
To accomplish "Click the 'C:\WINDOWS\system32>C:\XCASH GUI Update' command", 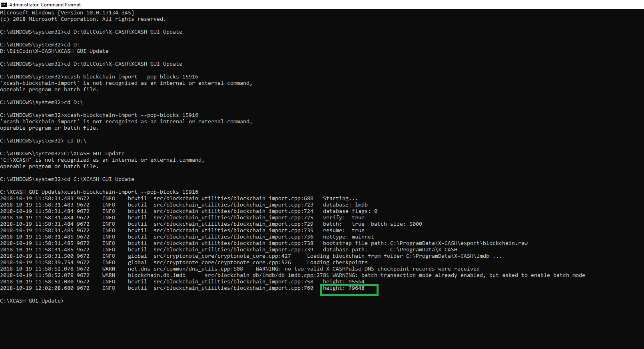I will (x=62, y=154).
